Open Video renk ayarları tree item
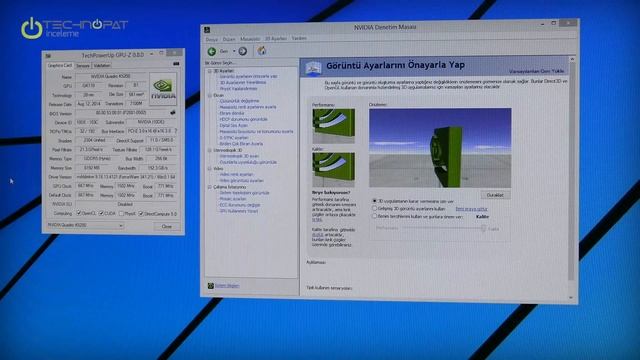 pos(236,174)
